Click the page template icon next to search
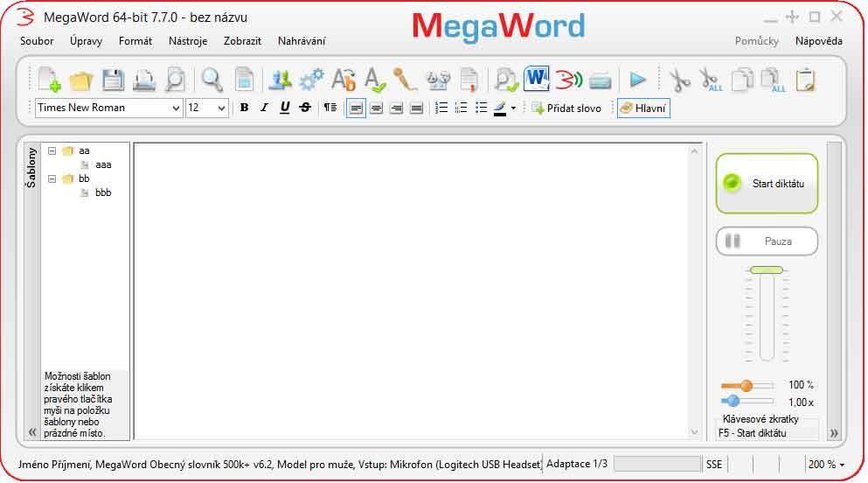868x483 pixels. (x=244, y=80)
